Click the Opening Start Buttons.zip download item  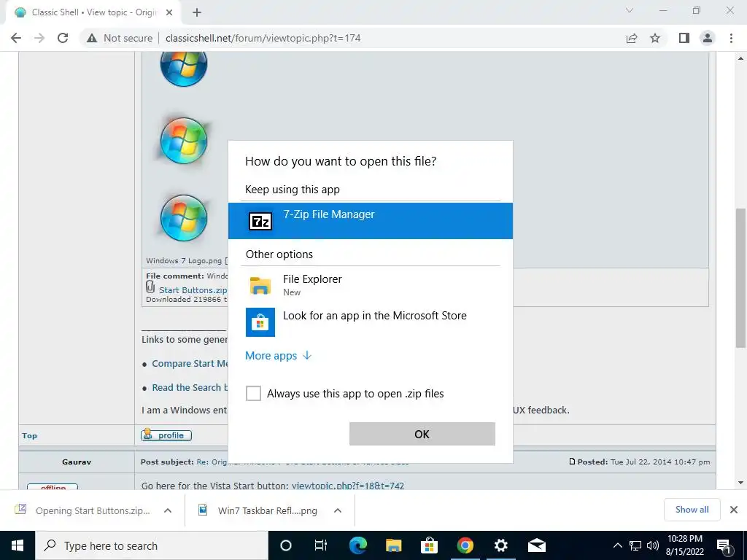point(82,510)
